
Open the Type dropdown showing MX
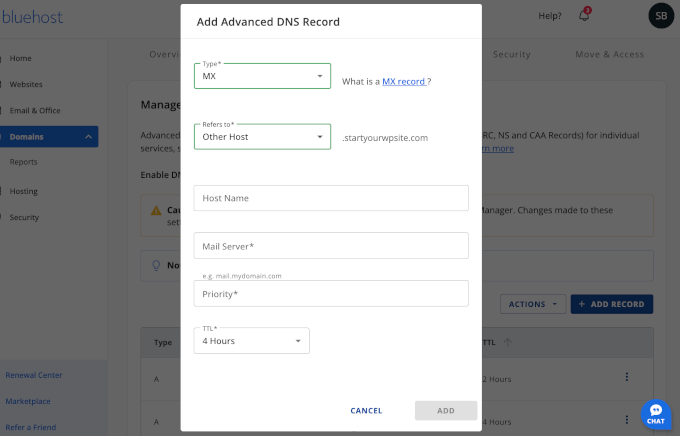tap(262, 76)
